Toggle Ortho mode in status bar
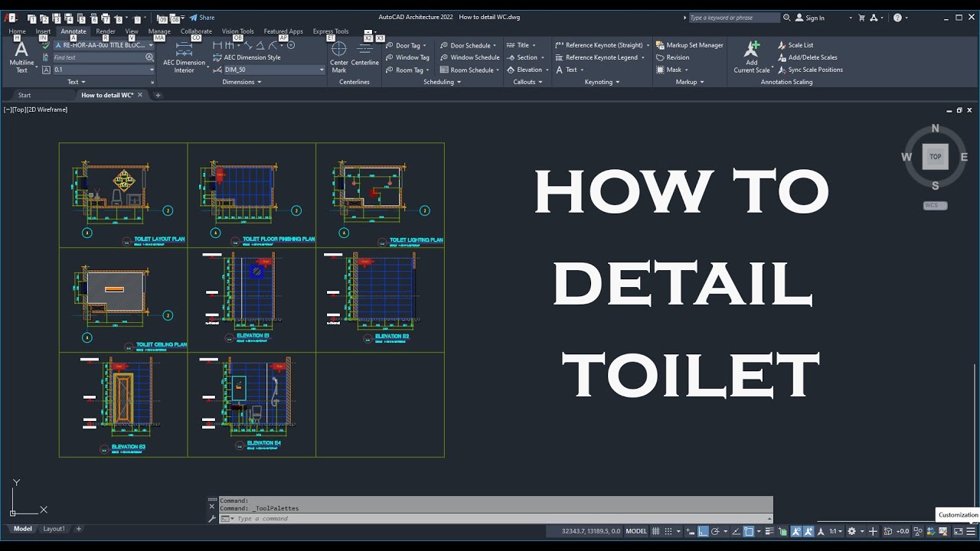 [703, 531]
